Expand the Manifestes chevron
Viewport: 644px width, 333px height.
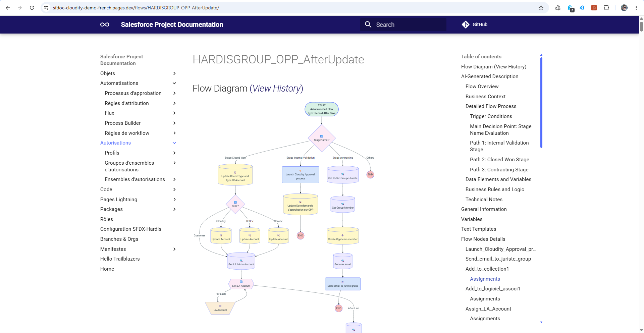174,249
